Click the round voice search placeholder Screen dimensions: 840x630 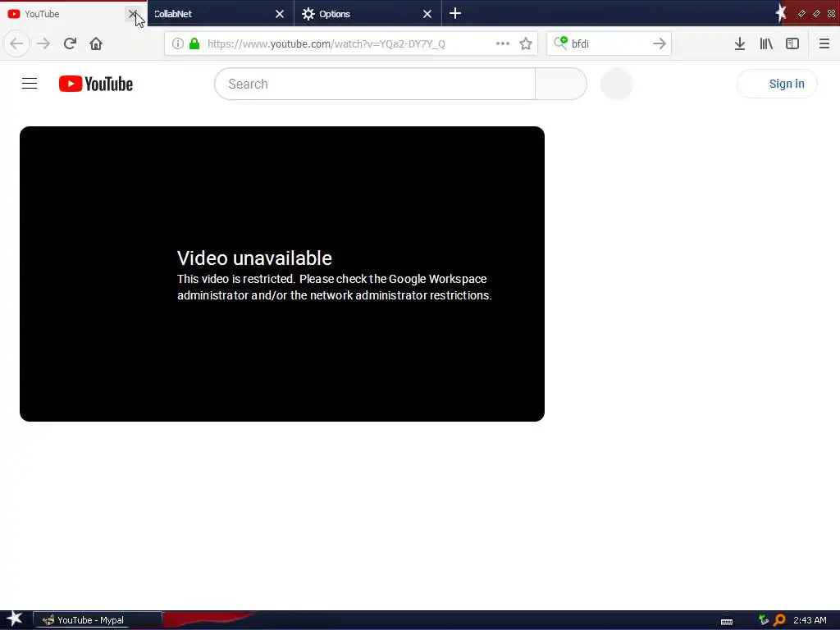coord(617,84)
